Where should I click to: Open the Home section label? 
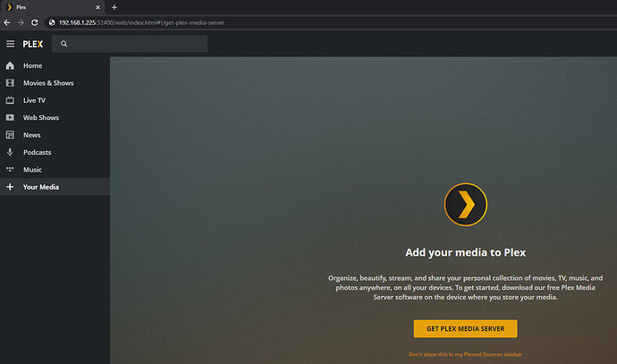[33, 65]
